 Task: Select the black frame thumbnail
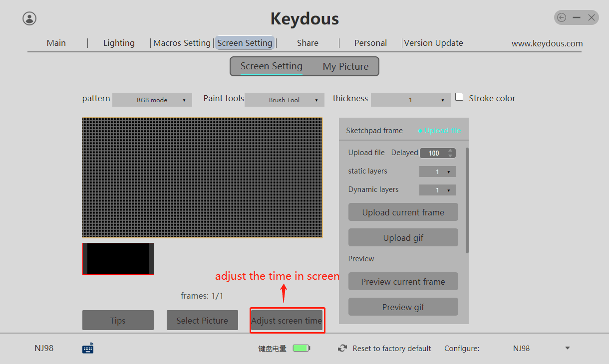click(118, 259)
